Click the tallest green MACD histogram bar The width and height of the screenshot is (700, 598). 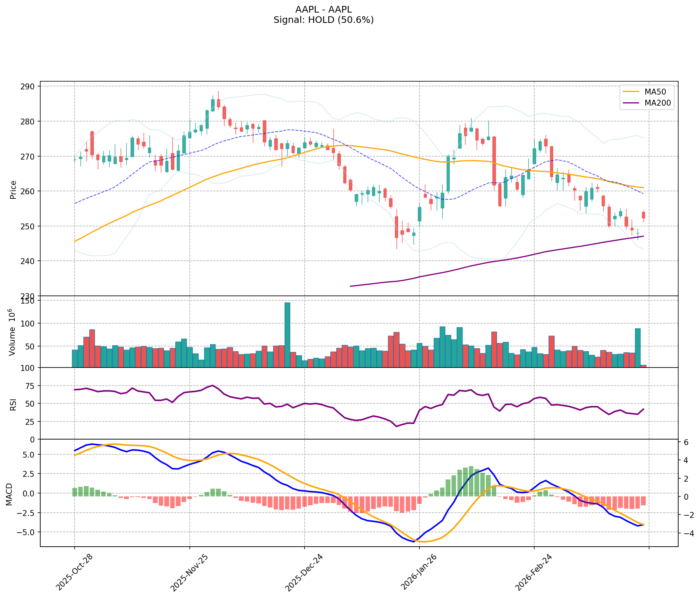point(471,481)
